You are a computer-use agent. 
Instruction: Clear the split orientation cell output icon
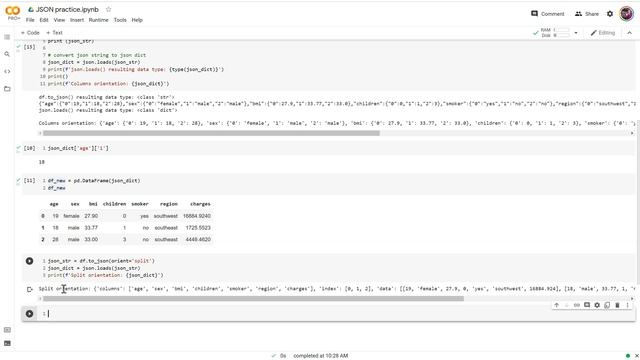point(29,289)
